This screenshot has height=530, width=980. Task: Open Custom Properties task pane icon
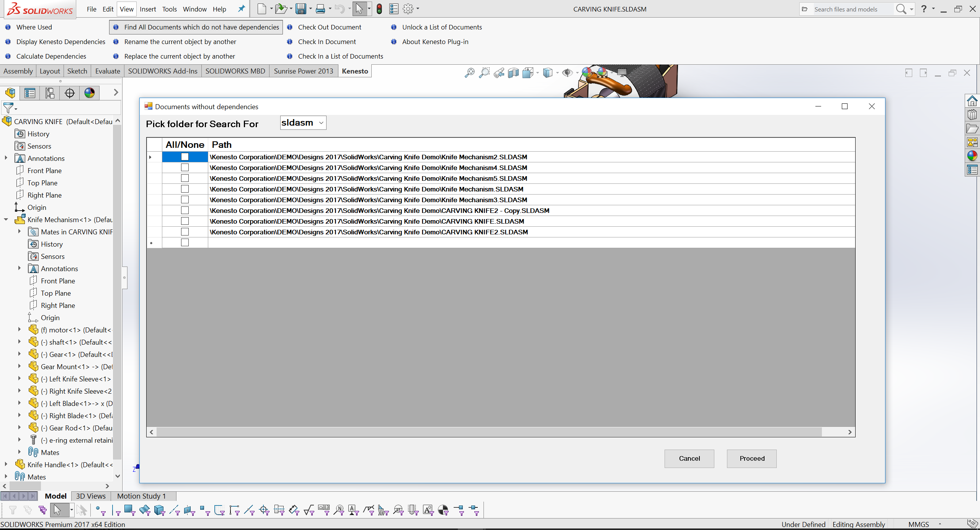click(x=972, y=170)
